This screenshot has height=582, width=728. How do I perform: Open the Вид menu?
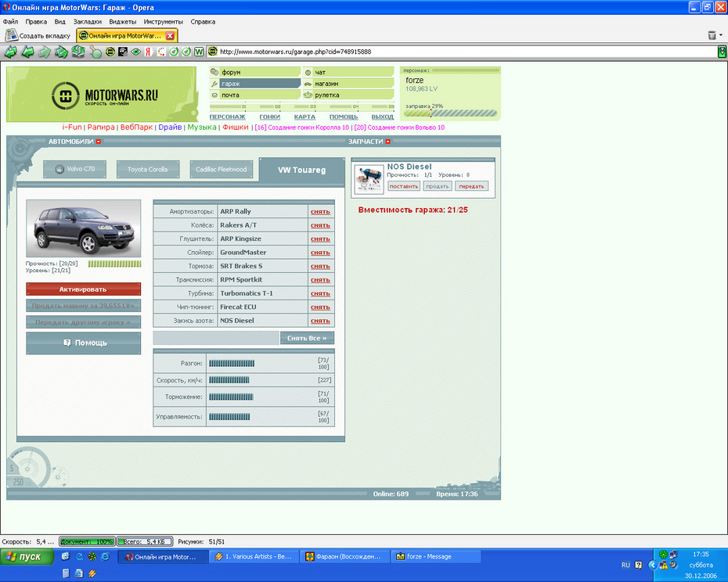(60, 21)
